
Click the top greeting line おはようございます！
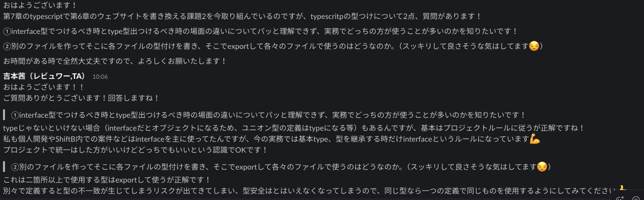pos(40,5)
